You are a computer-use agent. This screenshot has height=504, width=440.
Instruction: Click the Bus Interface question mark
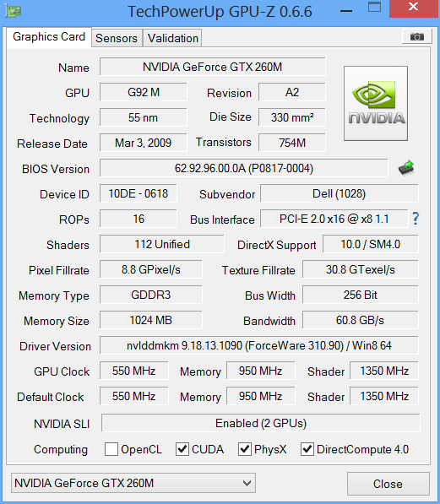416,219
